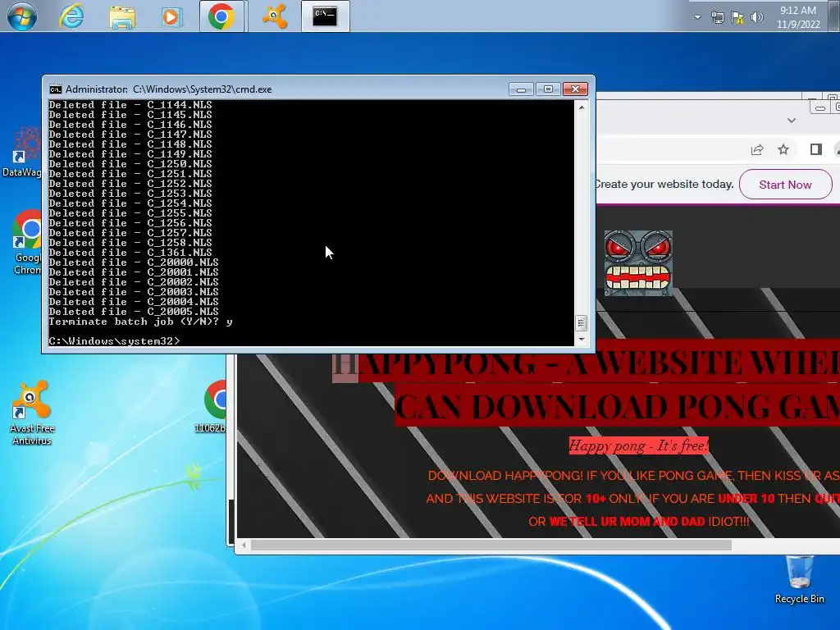Image resolution: width=840 pixels, height=630 pixels.
Task: Open Windows Explorer folder taskbar icon
Action: pyautogui.click(x=122, y=16)
